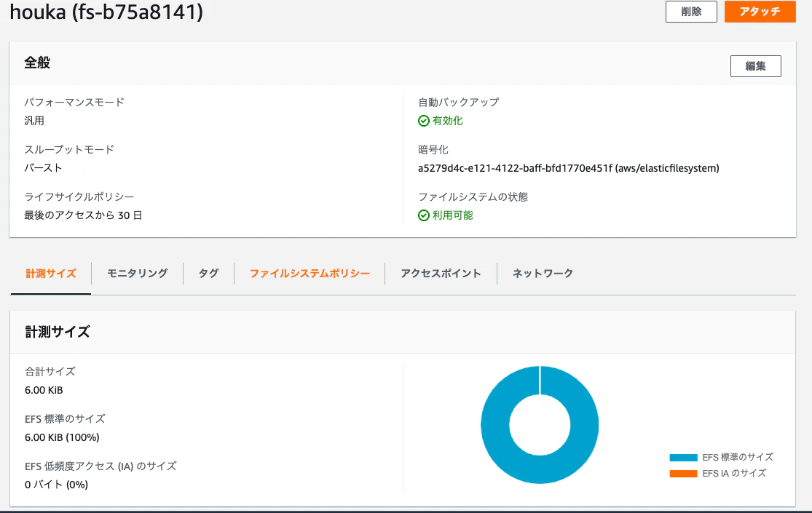This screenshot has width=812, height=513.
Task: Click the パフォーマンスモード label
Action: [x=74, y=102]
